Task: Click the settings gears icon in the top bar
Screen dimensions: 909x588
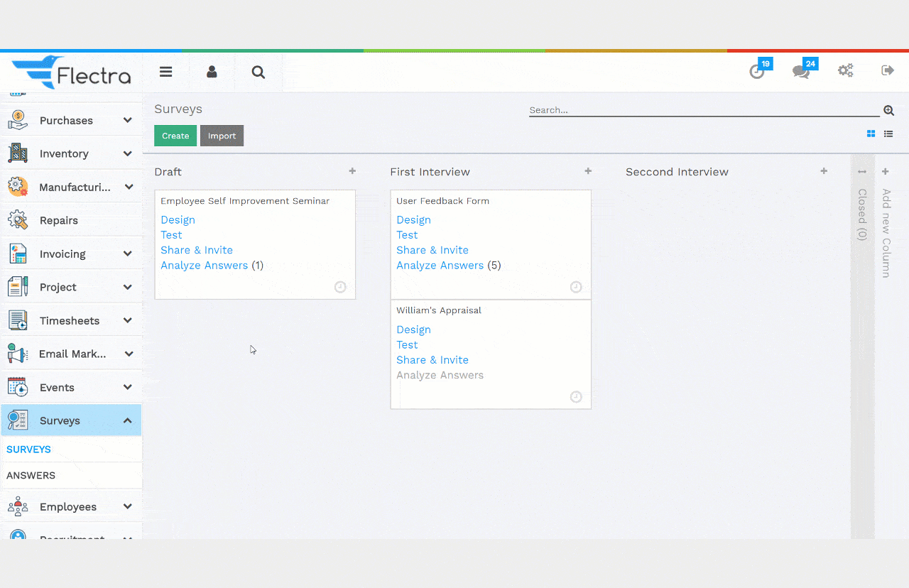Action: (845, 71)
